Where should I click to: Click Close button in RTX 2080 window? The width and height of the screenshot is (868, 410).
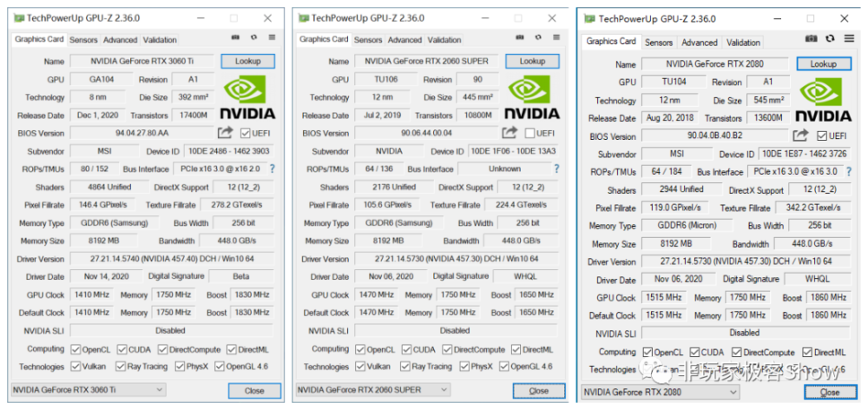[830, 393]
